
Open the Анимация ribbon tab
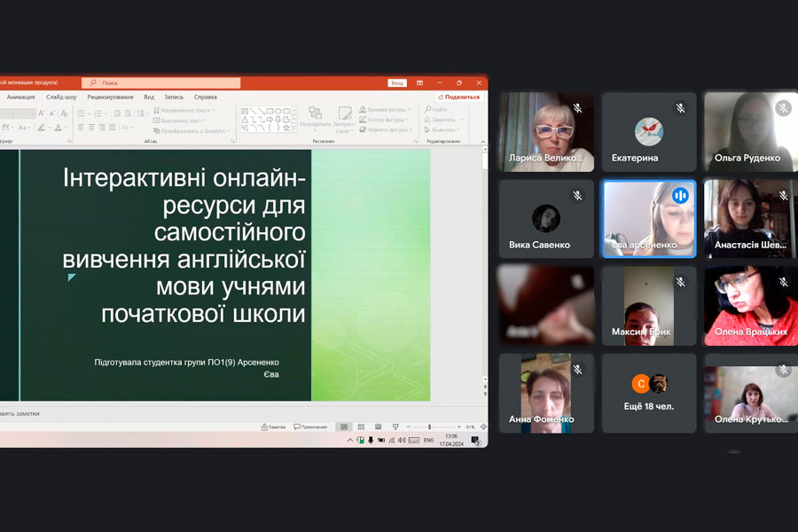click(21, 97)
